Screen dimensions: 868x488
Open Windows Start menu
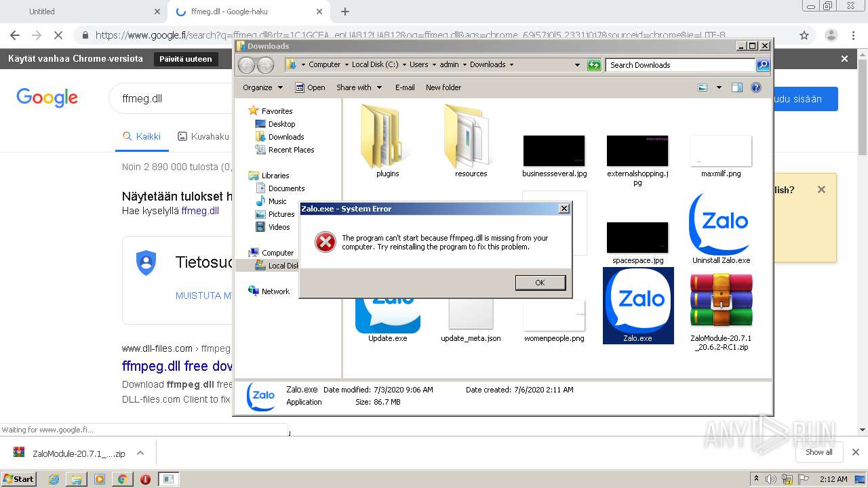pyautogui.click(x=19, y=479)
